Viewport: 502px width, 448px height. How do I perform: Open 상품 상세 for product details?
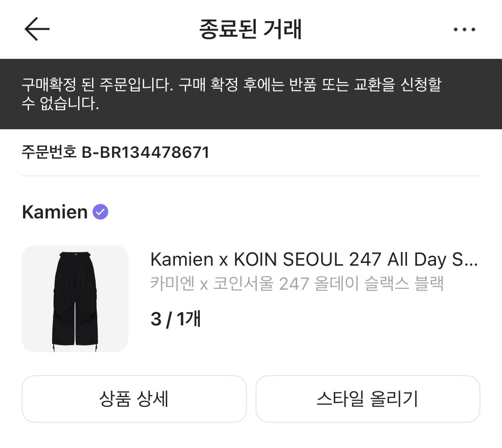pyautogui.click(x=134, y=399)
